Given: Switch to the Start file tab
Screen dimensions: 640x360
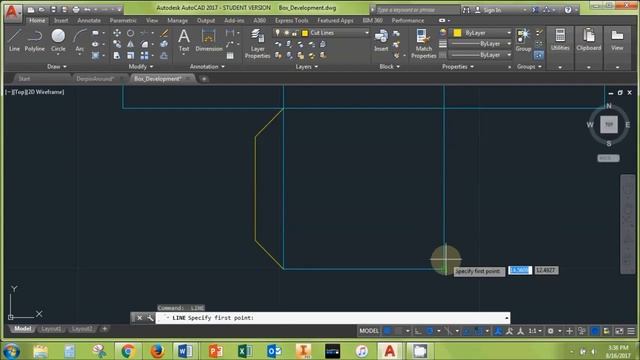Looking at the screenshot, I should (24, 78).
